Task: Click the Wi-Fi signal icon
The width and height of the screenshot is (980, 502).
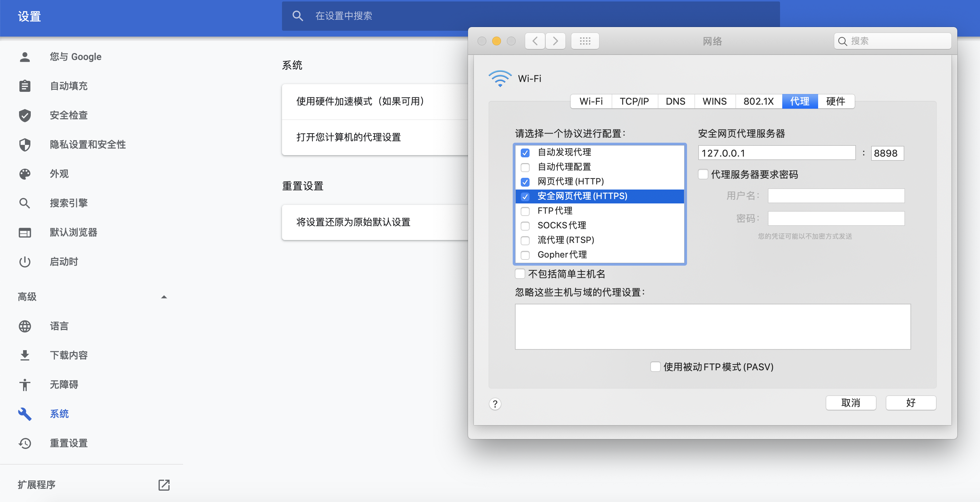Action: (x=500, y=79)
